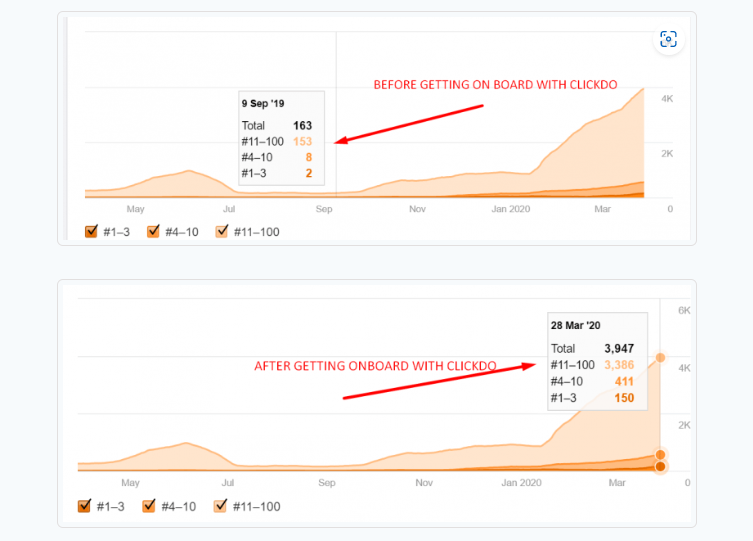Viewport: 753px width, 541px height.
Task: Click the 9 Sep '19 tooltip date header
Action: 262,103
